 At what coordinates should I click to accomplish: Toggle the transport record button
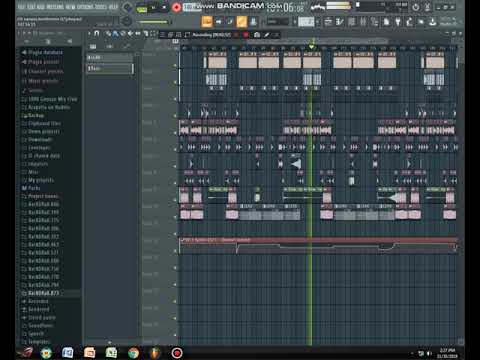(176, 7)
